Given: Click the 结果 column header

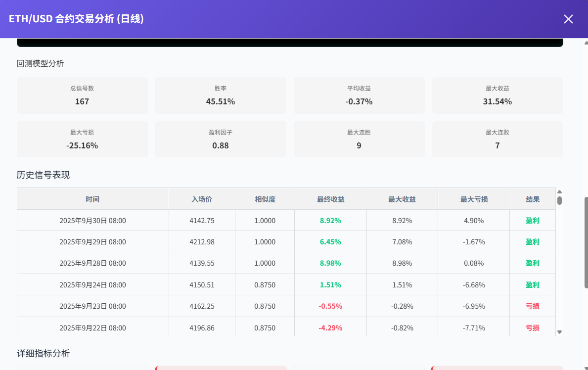Looking at the screenshot, I should [x=533, y=199].
